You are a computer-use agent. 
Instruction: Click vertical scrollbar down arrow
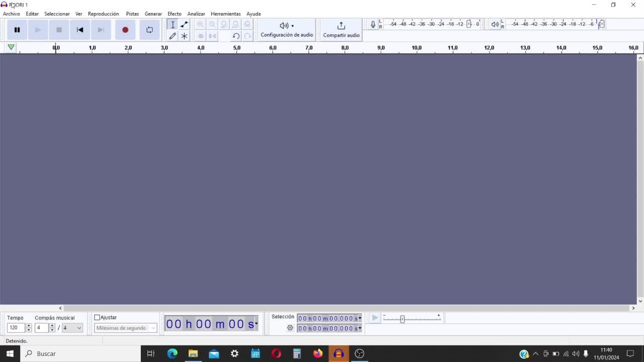click(x=640, y=301)
